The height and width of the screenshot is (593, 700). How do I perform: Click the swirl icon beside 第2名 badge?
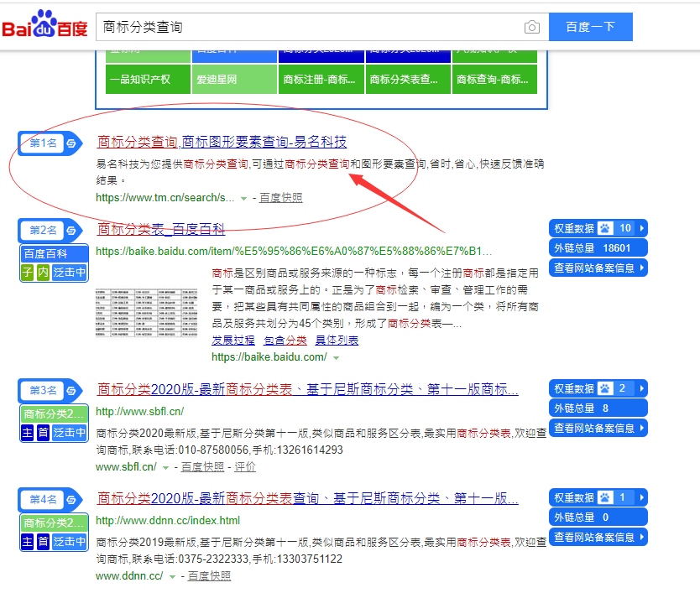coord(71,231)
